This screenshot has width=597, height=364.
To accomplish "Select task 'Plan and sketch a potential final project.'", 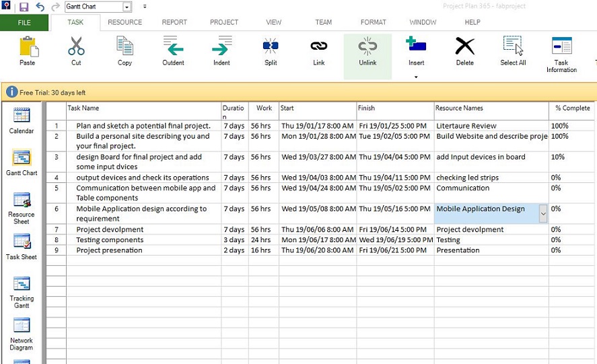I will [x=143, y=126].
